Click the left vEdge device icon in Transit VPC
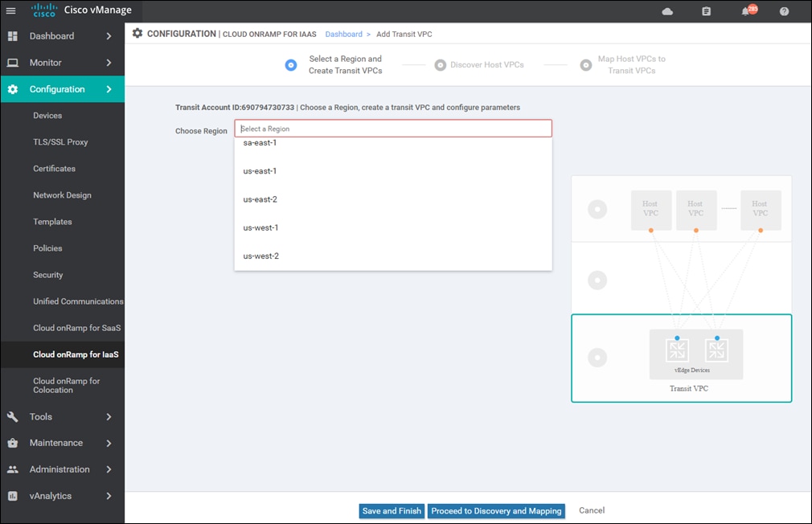 pos(677,350)
